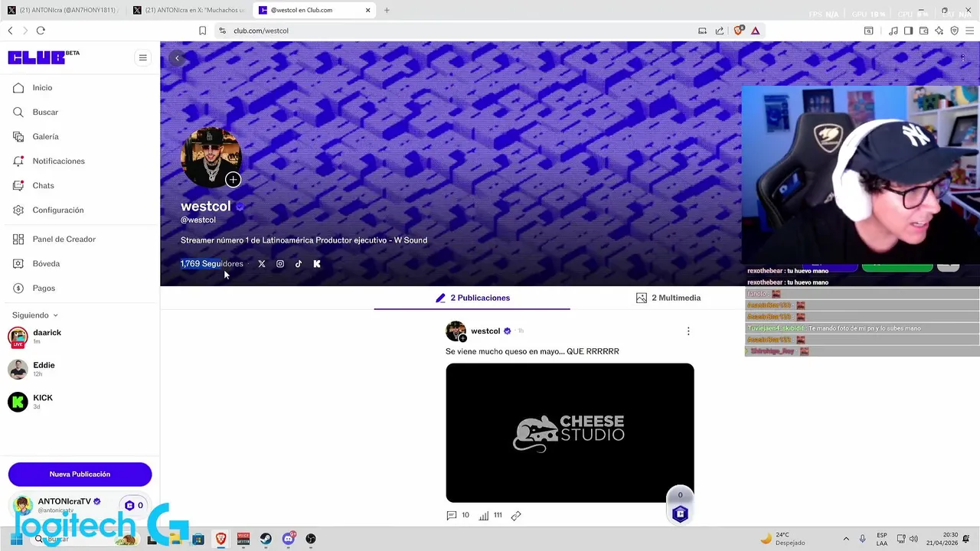980x551 pixels.
Task: Open westcol's X profile icon
Action: pos(262,264)
